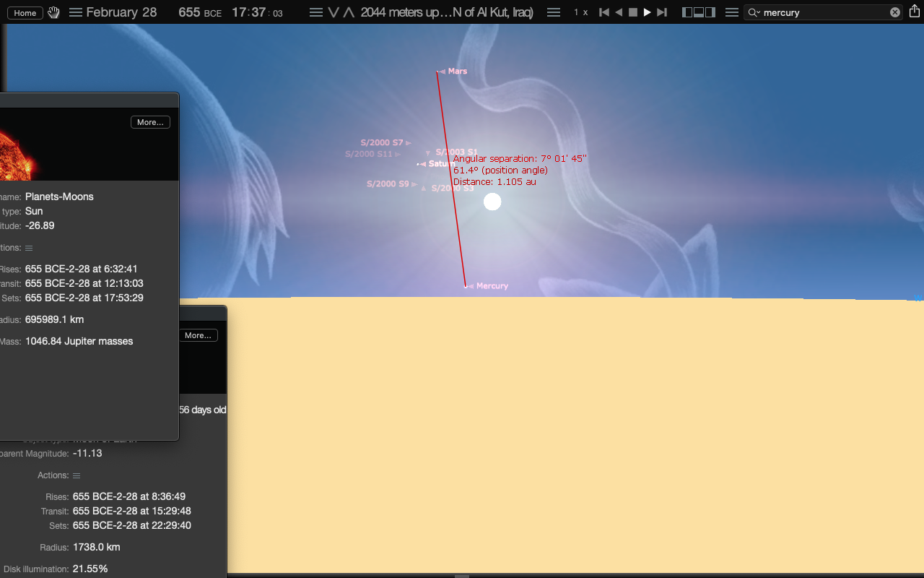Toggle the right sidebar panel
The width and height of the screenshot is (924, 578).
(x=710, y=12)
